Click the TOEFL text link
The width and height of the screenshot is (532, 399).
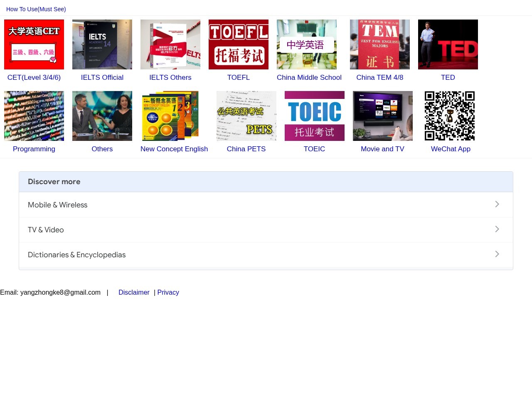pos(239,77)
